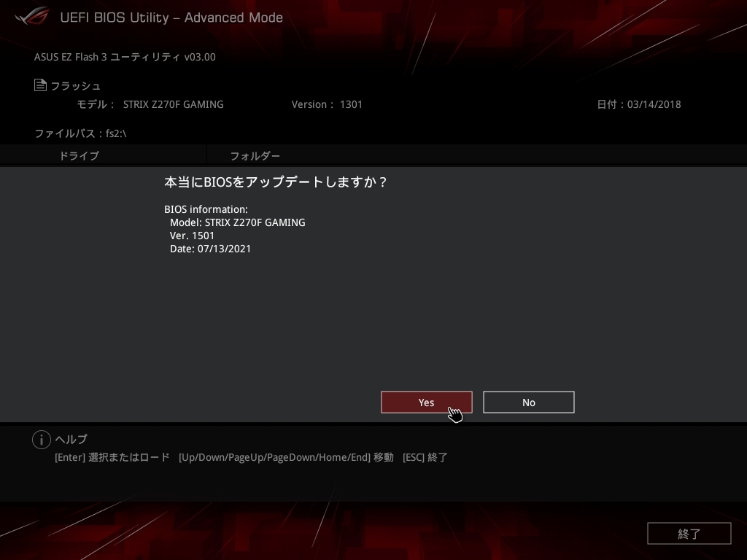Click the 終了 exit button
This screenshot has width=747, height=560.
coord(689,533)
